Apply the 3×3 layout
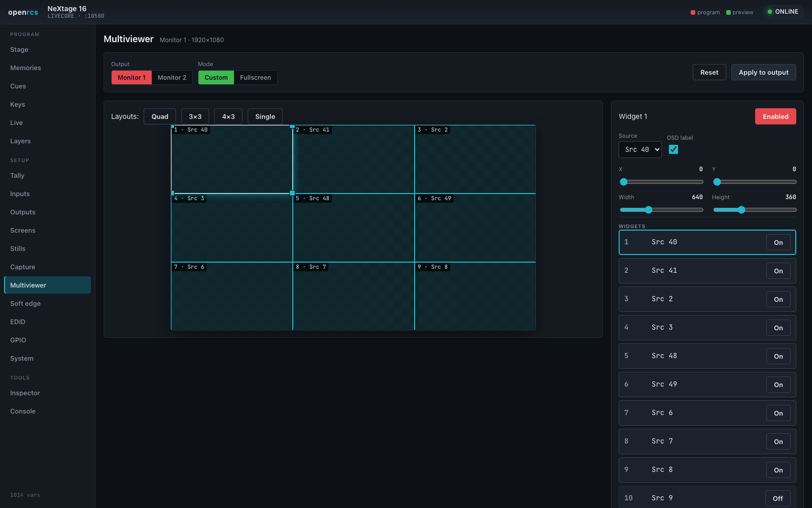The width and height of the screenshot is (812, 508). pyautogui.click(x=195, y=116)
